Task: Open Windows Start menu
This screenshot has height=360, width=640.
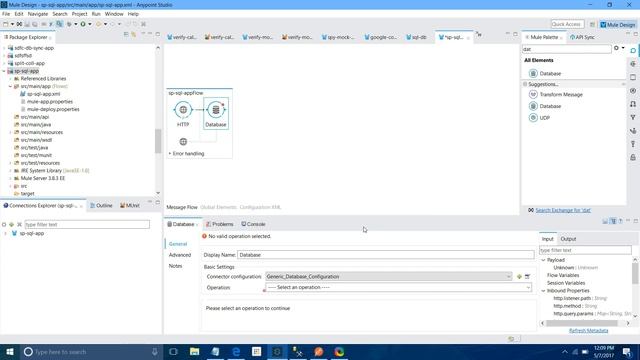Action: [x=10, y=352]
